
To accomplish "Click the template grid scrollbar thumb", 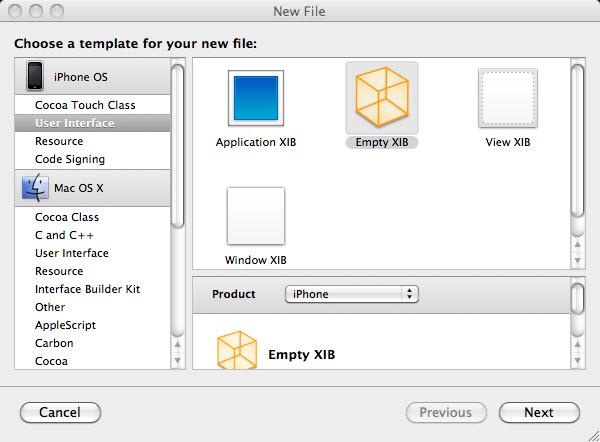I will [x=577, y=141].
